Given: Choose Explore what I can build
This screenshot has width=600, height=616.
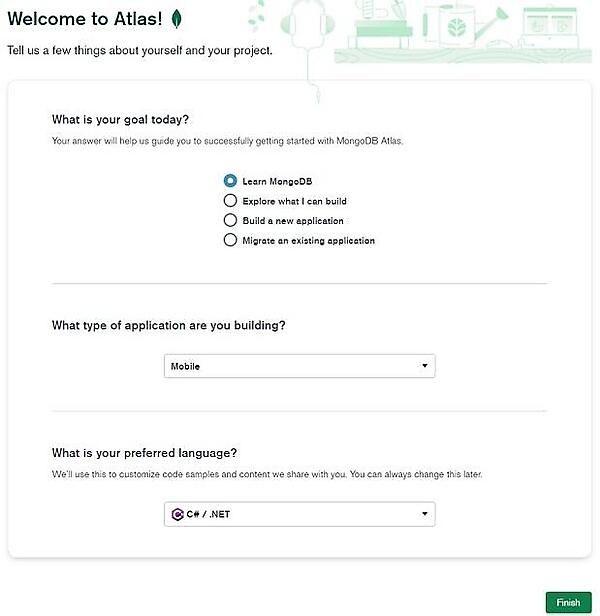Looking at the screenshot, I should coord(231,201).
